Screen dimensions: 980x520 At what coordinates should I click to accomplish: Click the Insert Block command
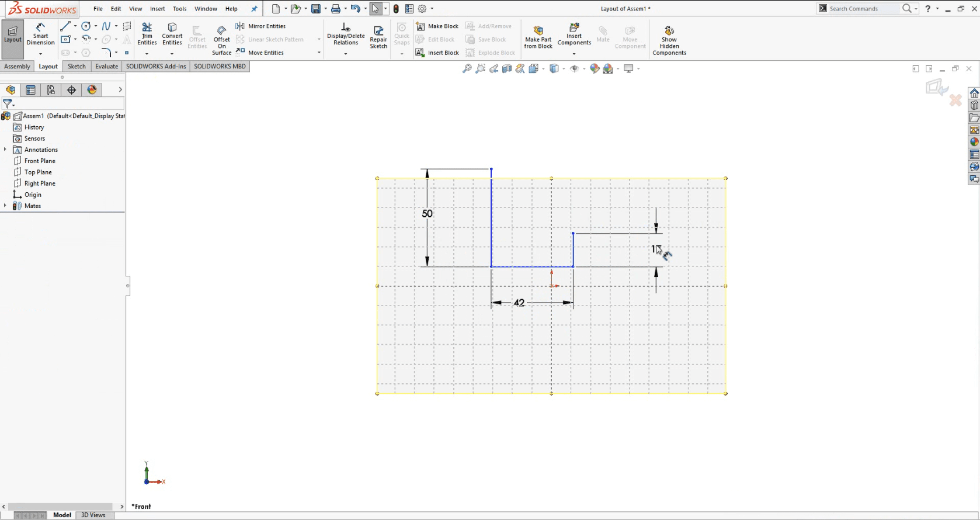coord(437,53)
